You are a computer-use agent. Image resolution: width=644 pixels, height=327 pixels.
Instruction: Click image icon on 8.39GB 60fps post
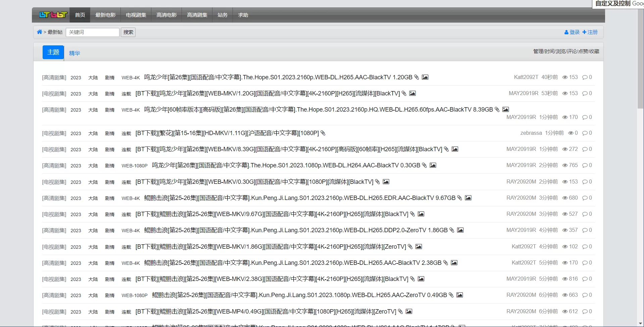click(x=505, y=110)
